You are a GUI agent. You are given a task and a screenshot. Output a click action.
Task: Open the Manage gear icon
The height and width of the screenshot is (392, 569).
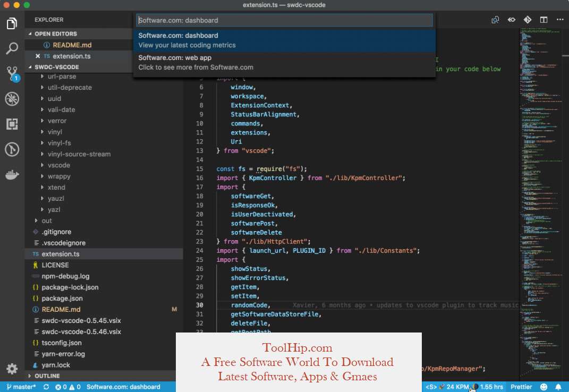point(12,369)
